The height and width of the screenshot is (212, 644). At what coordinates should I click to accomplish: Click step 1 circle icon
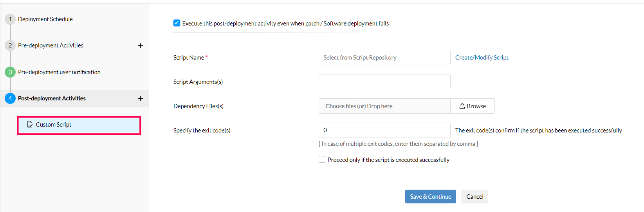click(10, 19)
